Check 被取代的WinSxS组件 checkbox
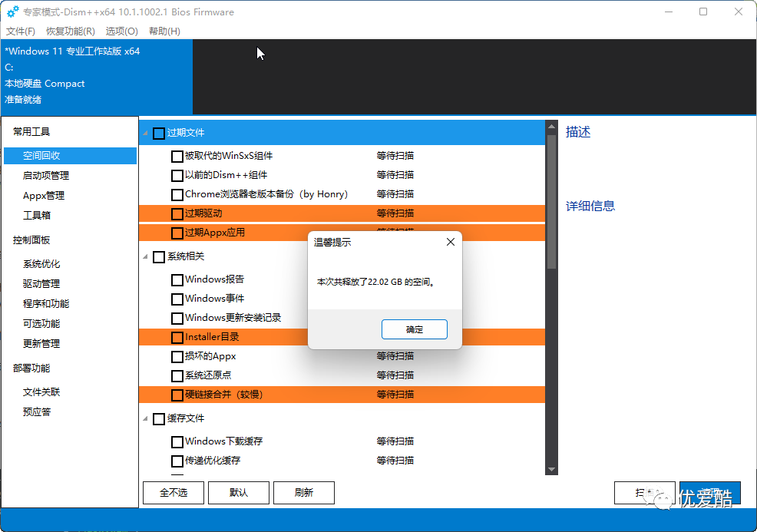This screenshot has width=757, height=532. click(177, 157)
